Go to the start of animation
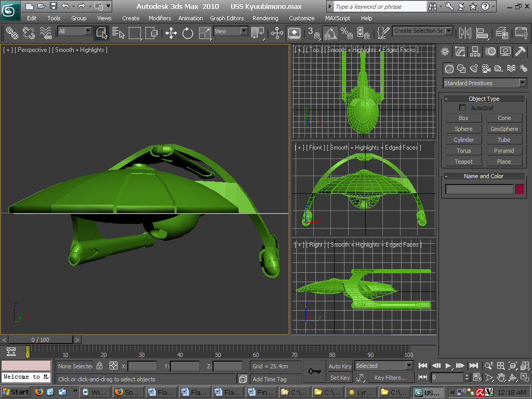The height and width of the screenshot is (399, 532). pos(423,366)
